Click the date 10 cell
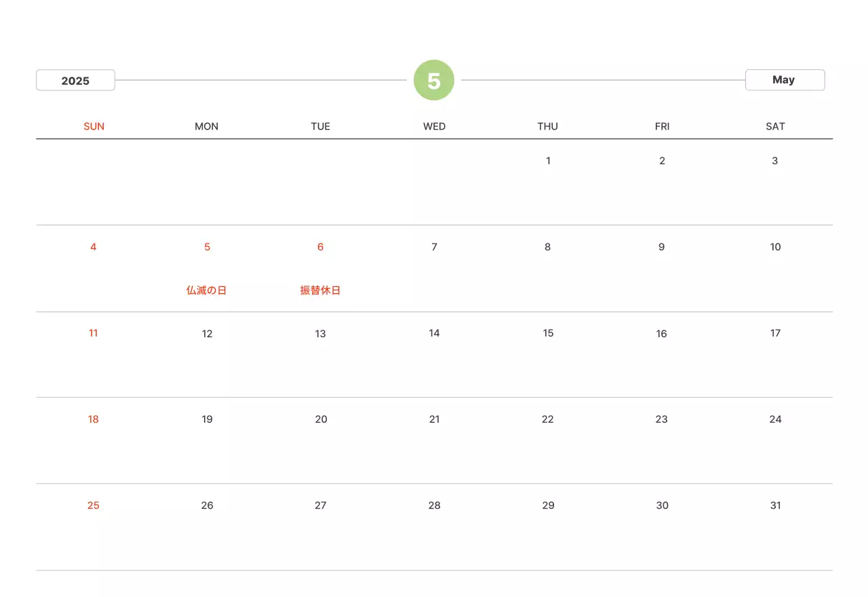Screen dimensions: 868x597 point(775,247)
